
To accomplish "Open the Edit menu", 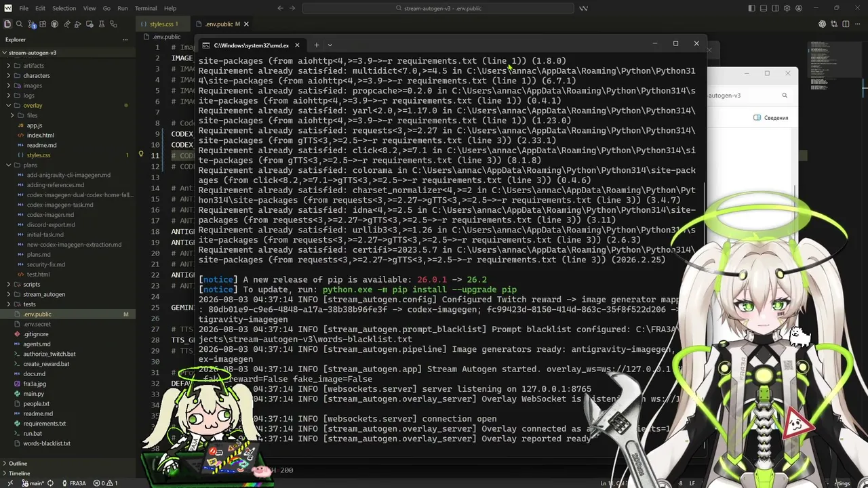I will [40, 8].
